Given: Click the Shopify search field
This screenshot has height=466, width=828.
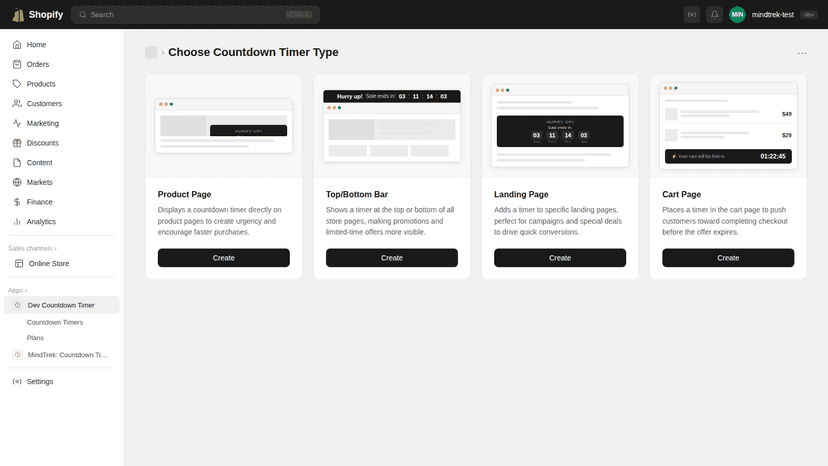Looking at the screenshot, I should tap(195, 15).
